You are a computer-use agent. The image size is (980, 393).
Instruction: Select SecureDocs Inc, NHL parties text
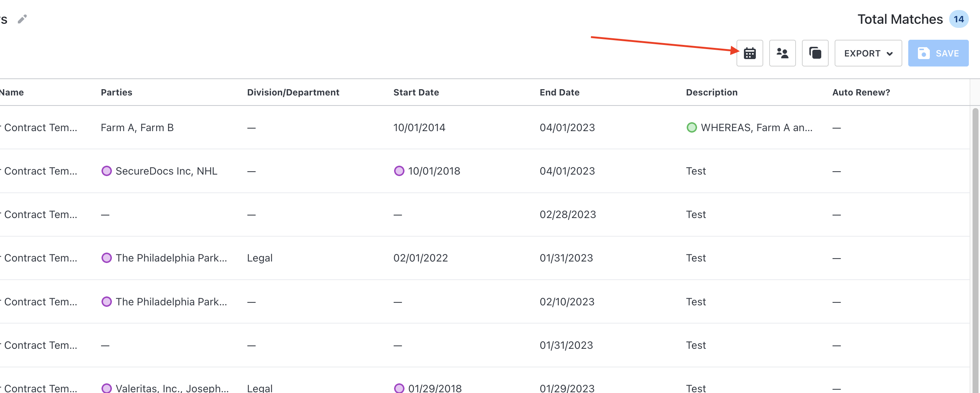point(166,171)
